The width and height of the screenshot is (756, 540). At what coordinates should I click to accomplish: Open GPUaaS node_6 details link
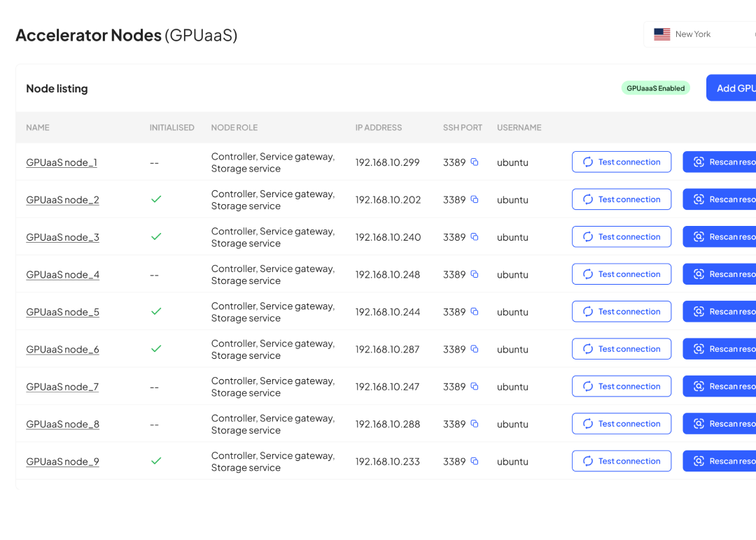[62, 350]
